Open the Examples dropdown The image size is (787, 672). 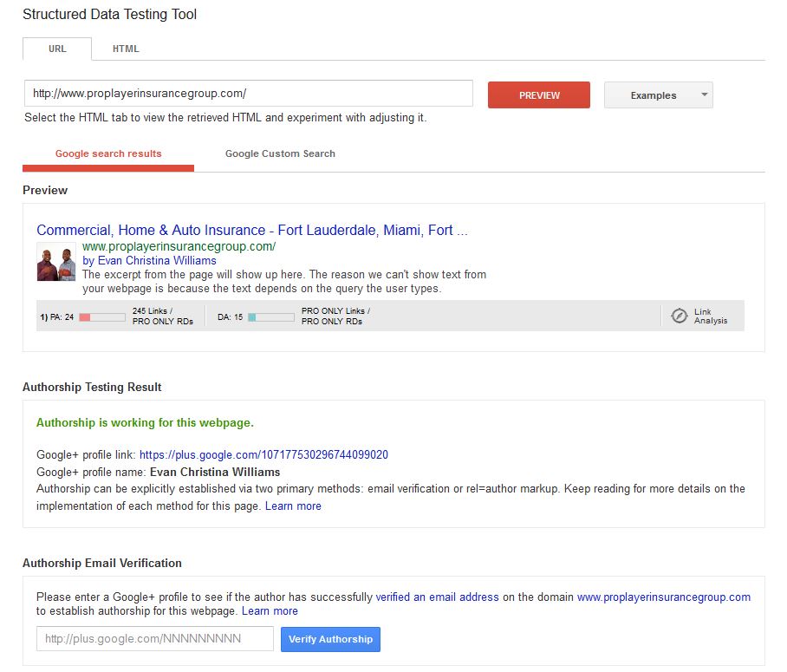(x=658, y=95)
